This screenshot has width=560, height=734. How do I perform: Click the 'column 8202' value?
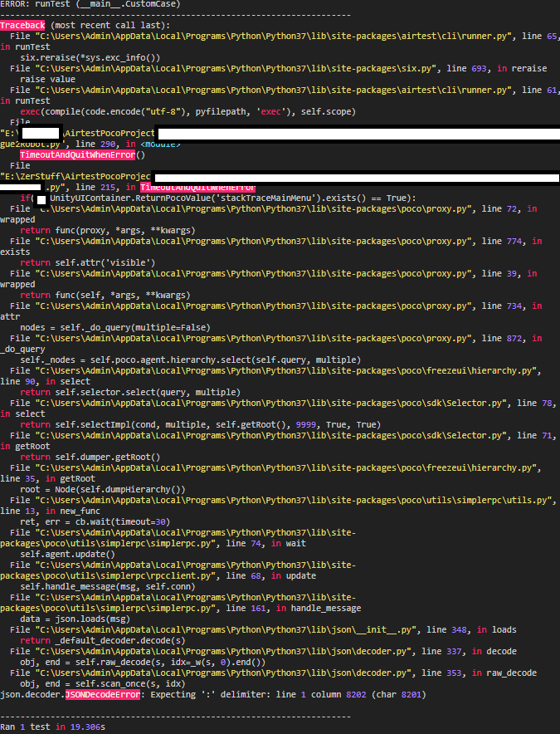point(338,694)
